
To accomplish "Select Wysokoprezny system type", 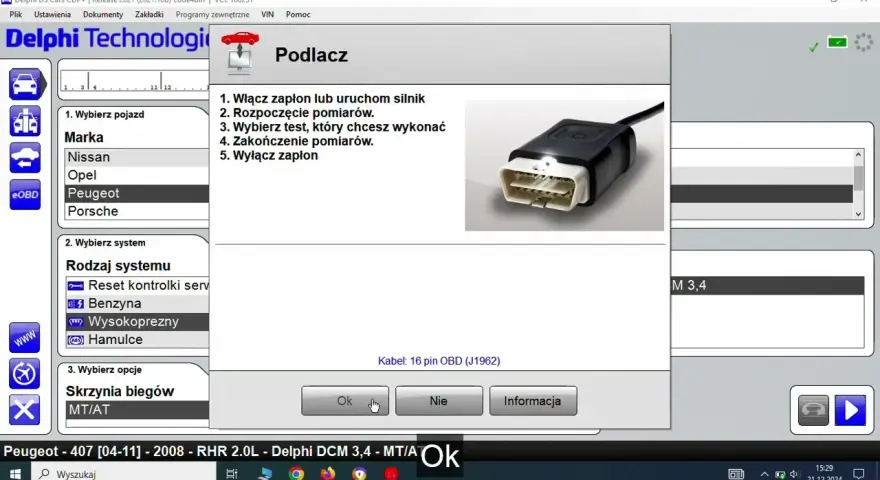I will pyautogui.click(x=138, y=321).
